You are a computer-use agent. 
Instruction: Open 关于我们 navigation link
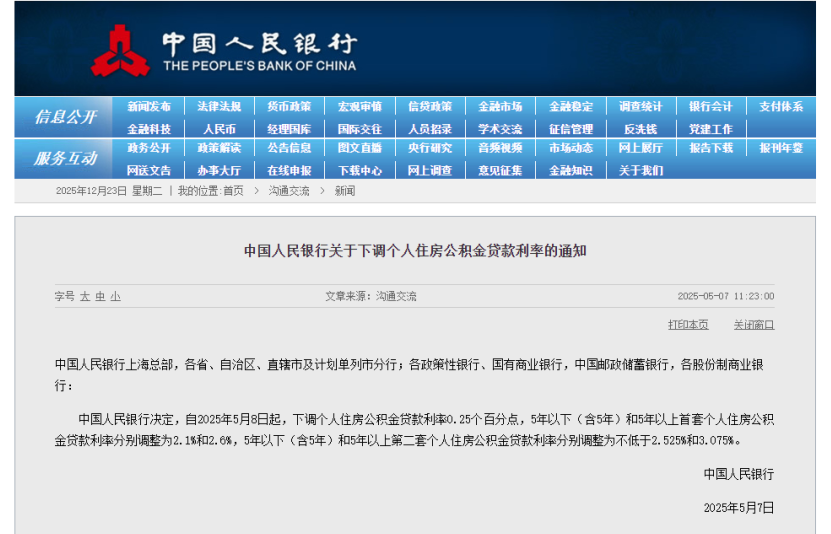coord(640,170)
